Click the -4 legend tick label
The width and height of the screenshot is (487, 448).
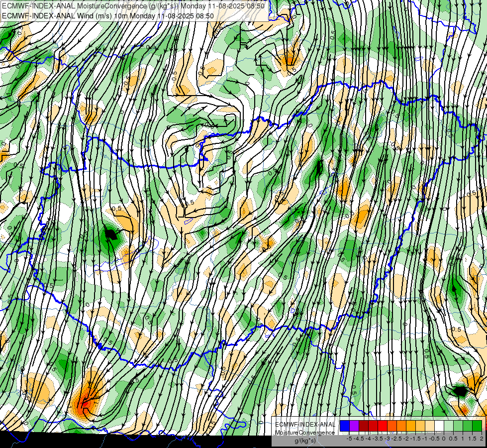368,439
